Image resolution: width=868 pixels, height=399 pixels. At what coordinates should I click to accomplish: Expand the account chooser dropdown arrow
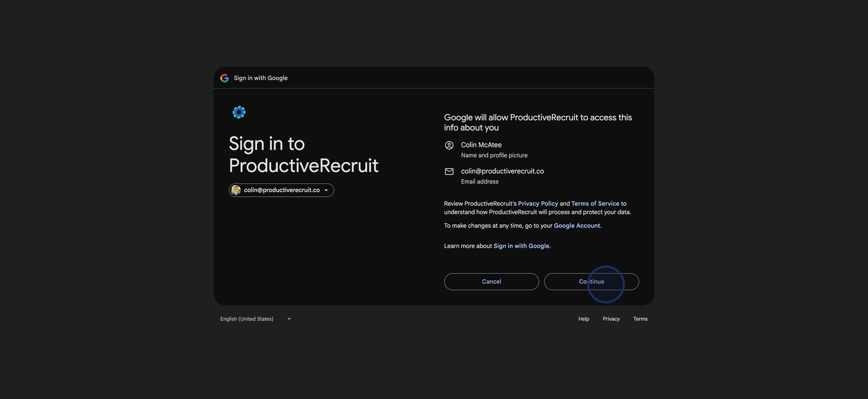326,191
